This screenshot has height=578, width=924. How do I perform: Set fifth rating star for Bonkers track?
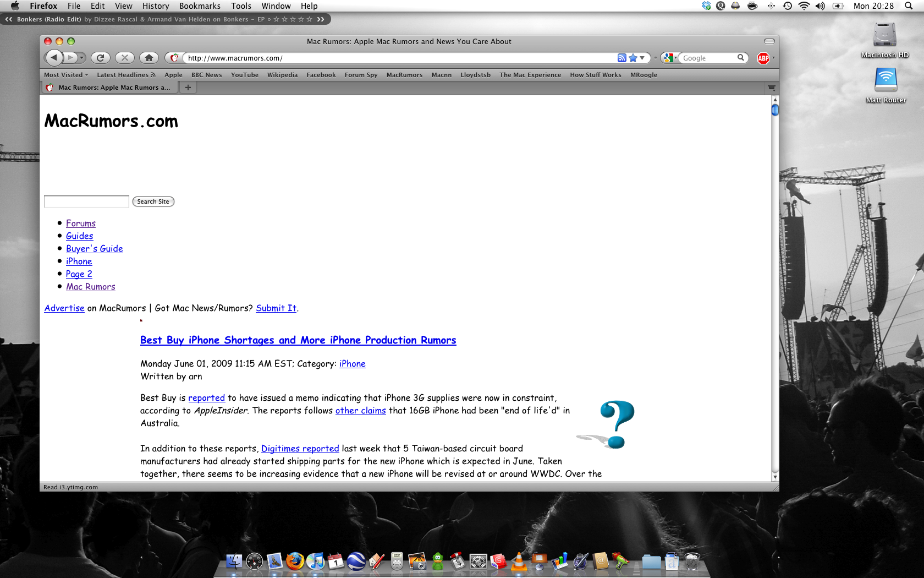point(309,19)
